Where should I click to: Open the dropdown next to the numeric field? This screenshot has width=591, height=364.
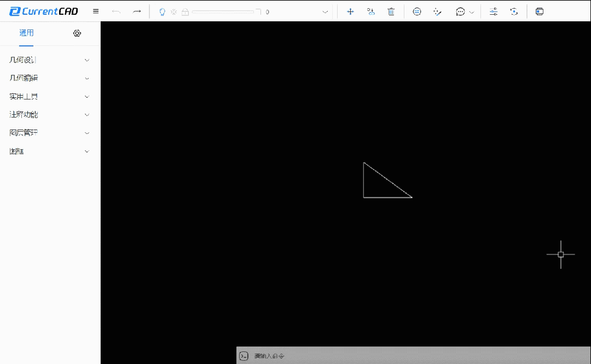point(325,11)
